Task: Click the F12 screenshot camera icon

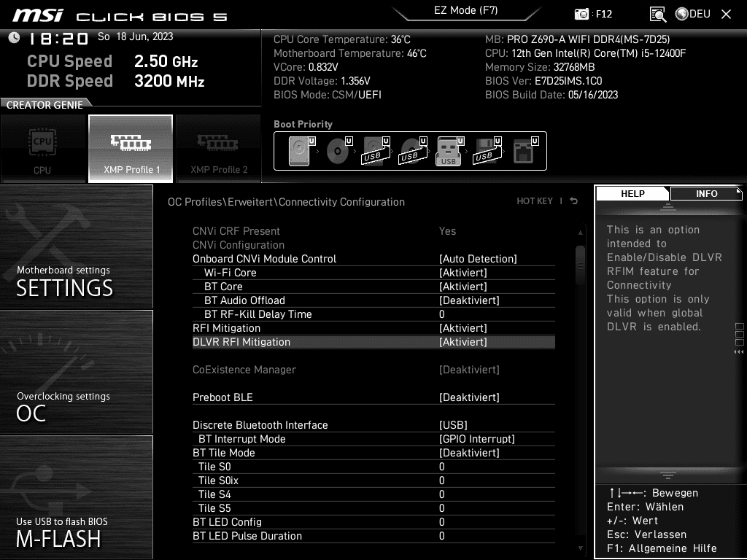Action: [x=581, y=14]
